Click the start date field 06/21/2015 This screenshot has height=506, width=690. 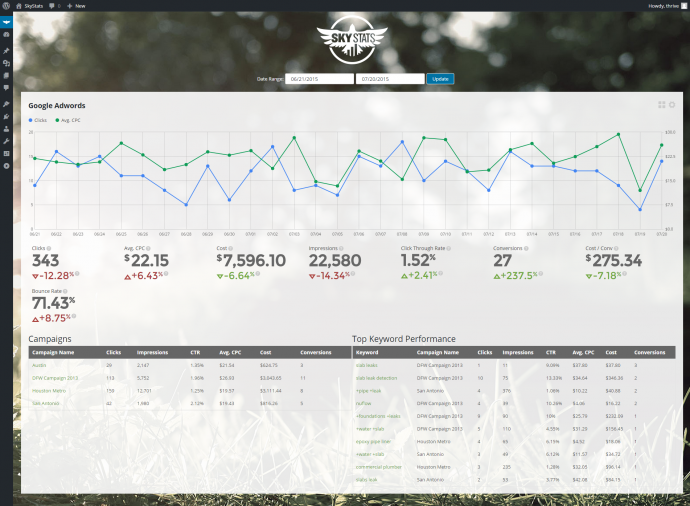point(319,79)
